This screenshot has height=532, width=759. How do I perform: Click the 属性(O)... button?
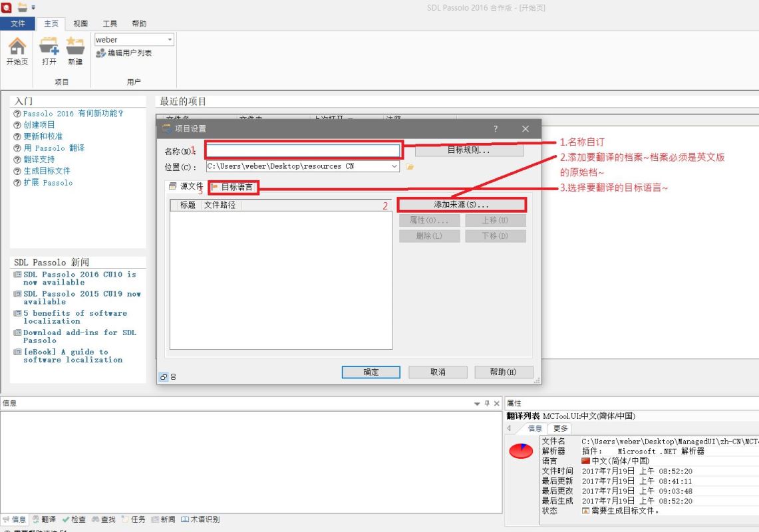click(429, 220)
